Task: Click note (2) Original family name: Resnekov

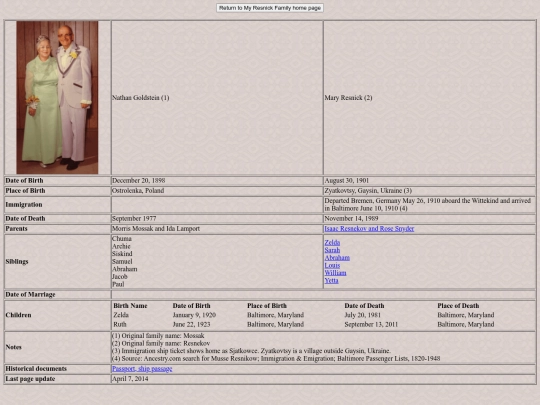Action: pos(161,343)
